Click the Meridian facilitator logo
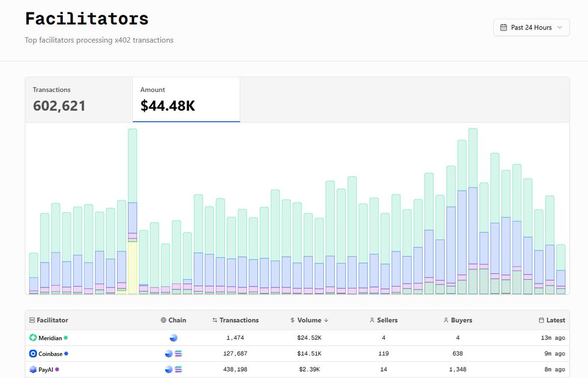The height and width of the screenshot is (378, 588). point(32,337)
